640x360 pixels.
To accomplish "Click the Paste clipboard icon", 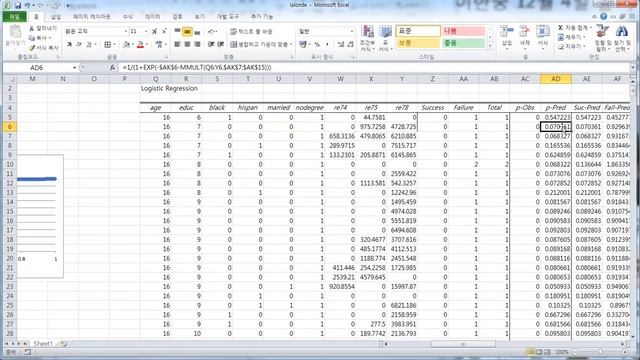I will tap(15, 32).
